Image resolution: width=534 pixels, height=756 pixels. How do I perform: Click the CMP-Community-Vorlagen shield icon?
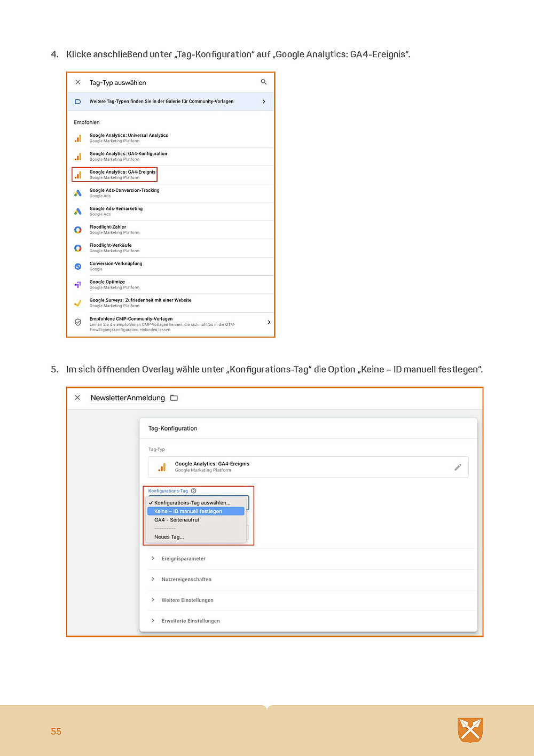click(78, 322)
